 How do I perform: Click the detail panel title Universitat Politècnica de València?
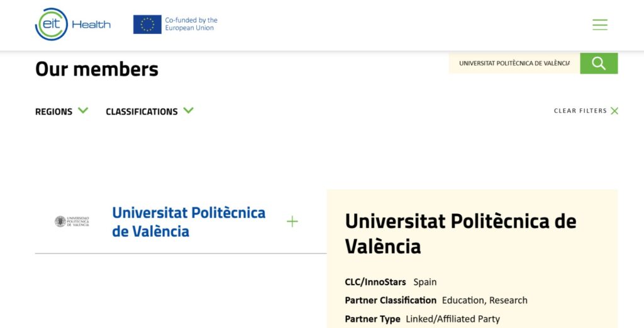pyautogui.click(x=460, y=234)
